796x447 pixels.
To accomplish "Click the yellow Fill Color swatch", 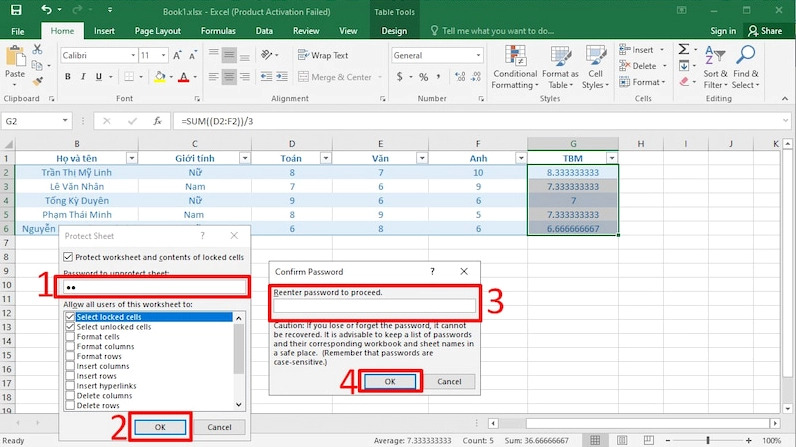I will 160,77.
